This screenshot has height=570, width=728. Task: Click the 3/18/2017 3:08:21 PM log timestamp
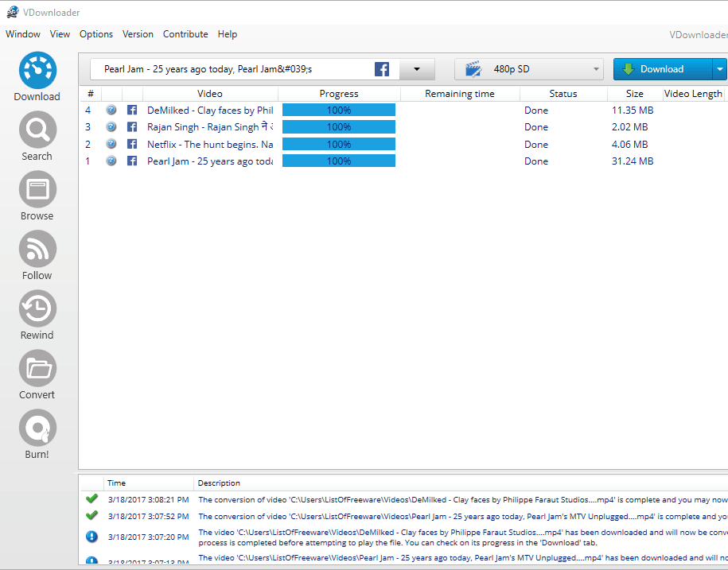tap(149, 500)
